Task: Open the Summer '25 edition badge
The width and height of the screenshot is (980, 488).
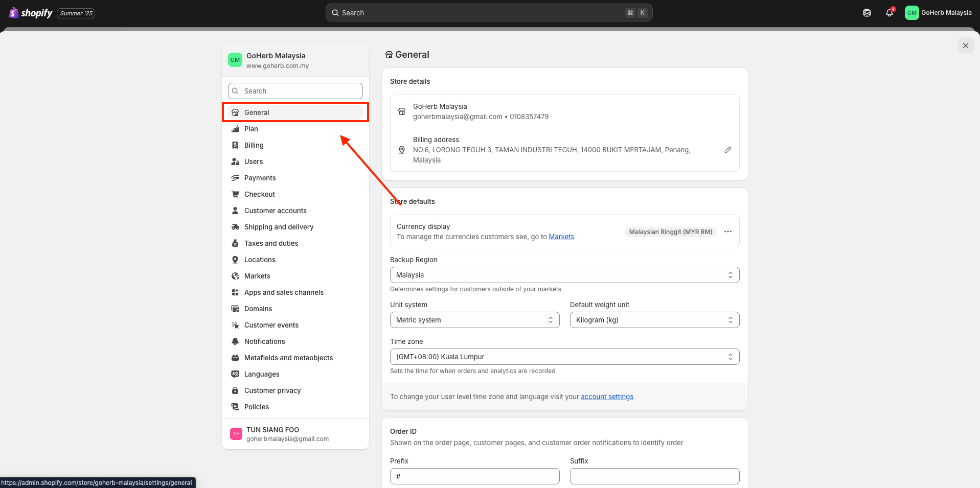Action: coord(76,13)
